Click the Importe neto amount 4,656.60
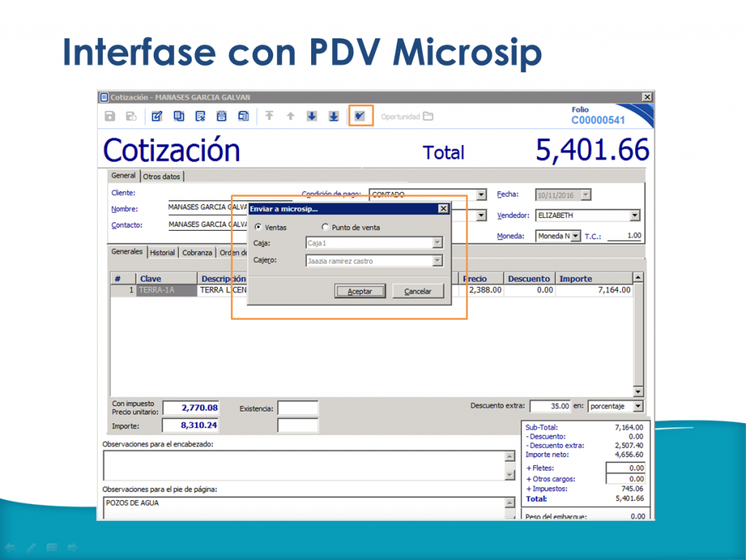This screenshot has height=560, width=746. (x=629, y=454)
